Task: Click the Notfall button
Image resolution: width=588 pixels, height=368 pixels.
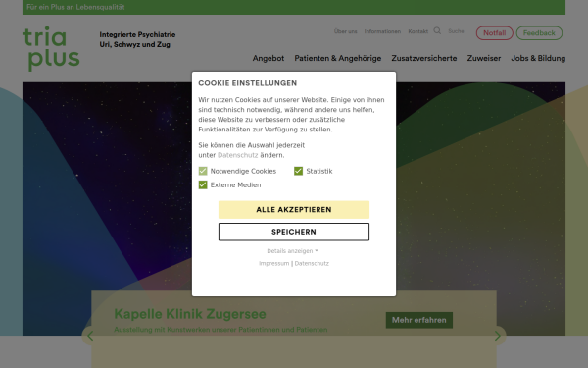Action: 494,33
